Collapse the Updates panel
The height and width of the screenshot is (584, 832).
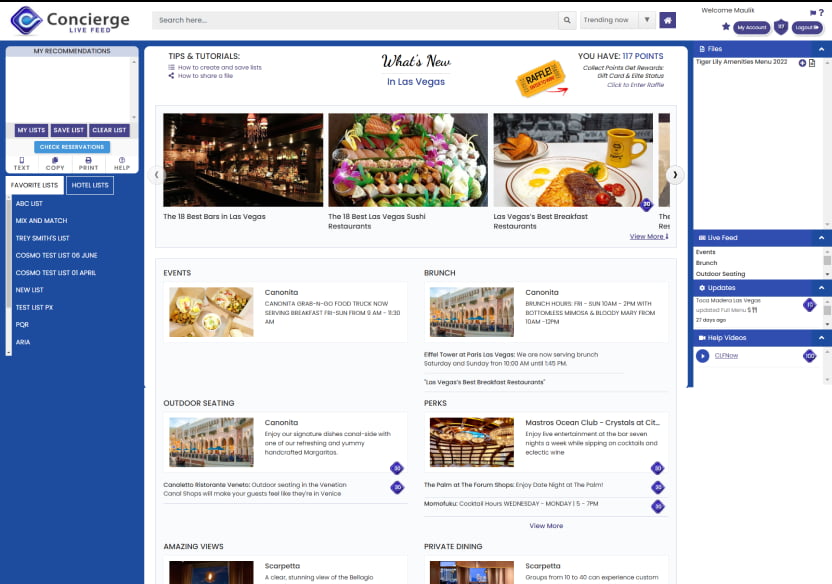(x=821, y=287)
